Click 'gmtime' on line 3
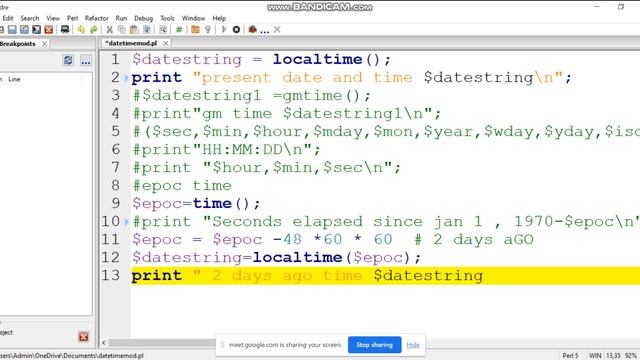 (x=313, y=96)
